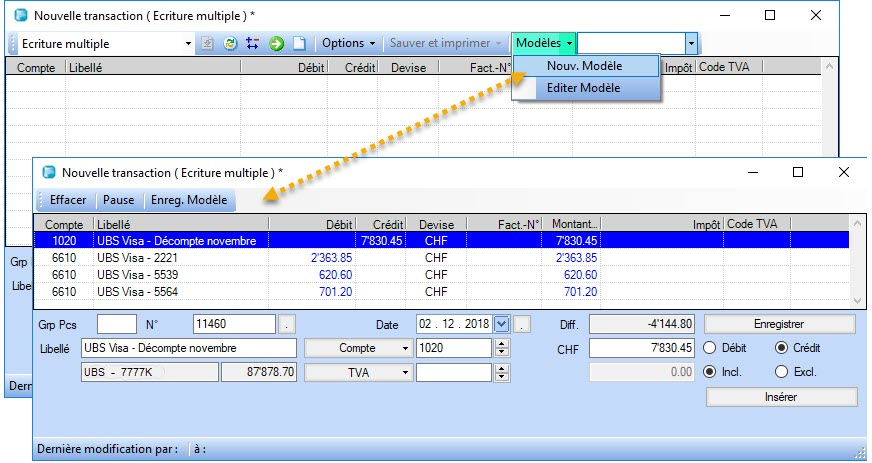
Task: Select Editer Modèle menu entry
Action: 584,88
